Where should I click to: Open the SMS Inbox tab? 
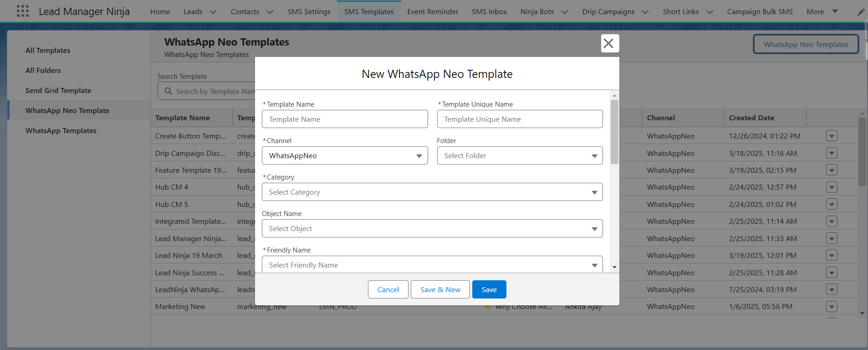click(x=489, y=12)
